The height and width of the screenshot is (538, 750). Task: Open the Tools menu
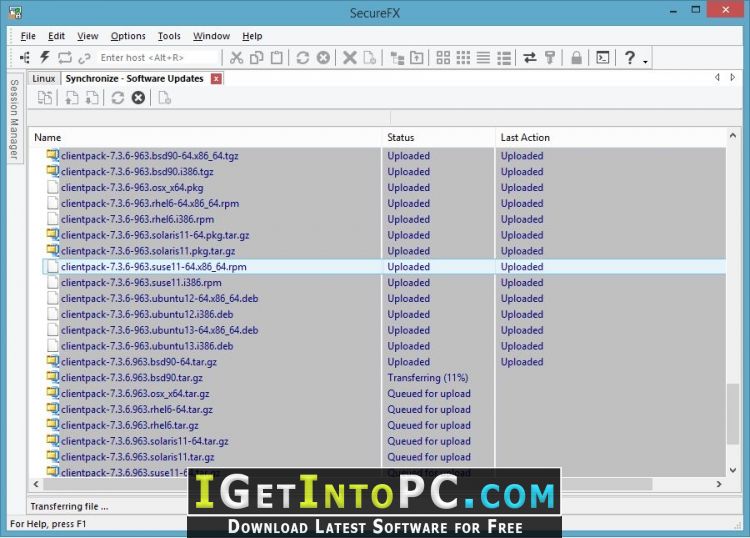pyautogui.click(x=169, y=36)
